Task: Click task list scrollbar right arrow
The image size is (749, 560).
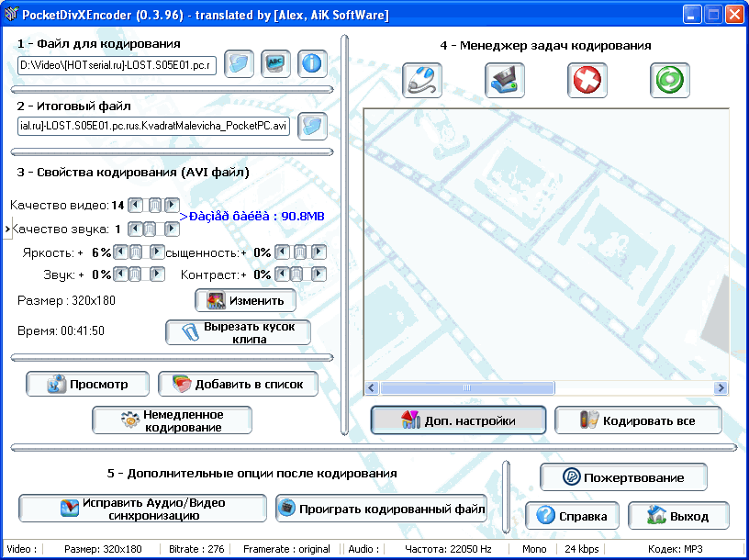Action: click(x=721, y=387)
